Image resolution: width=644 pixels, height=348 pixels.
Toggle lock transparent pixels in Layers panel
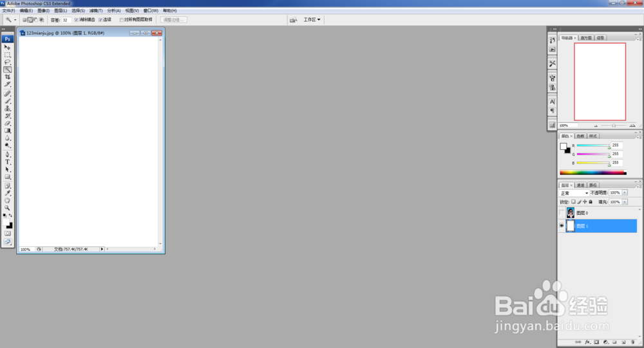(573, 202)
